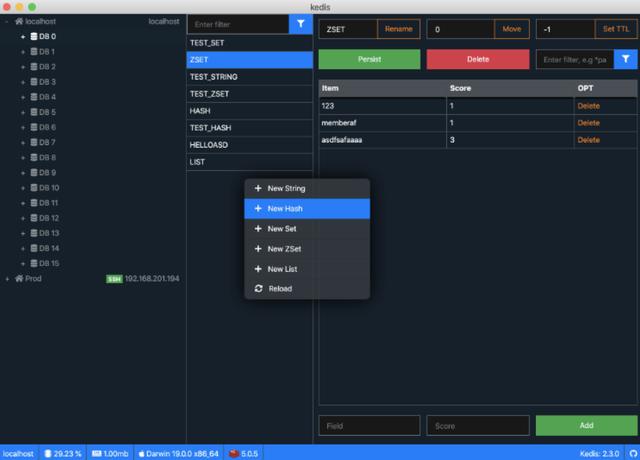Click the key list filter funnel icon
The width and height of the screenshot is (640, 460).
(x=300, y=24)
